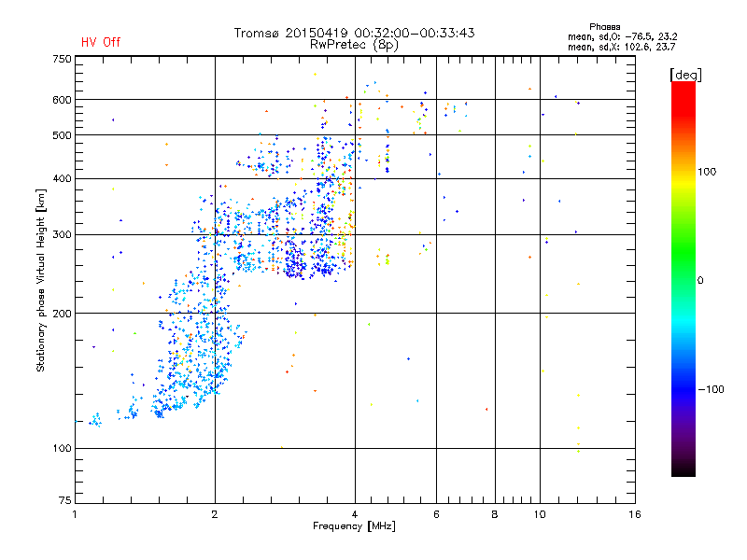Click y-axis tick label '75'
The image size is (747, 560).
point(65,500)
